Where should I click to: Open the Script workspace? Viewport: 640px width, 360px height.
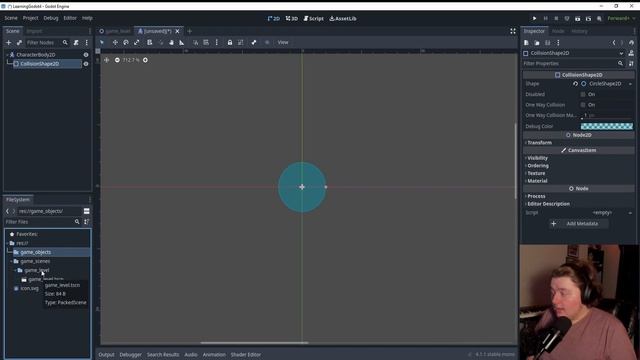313,18
